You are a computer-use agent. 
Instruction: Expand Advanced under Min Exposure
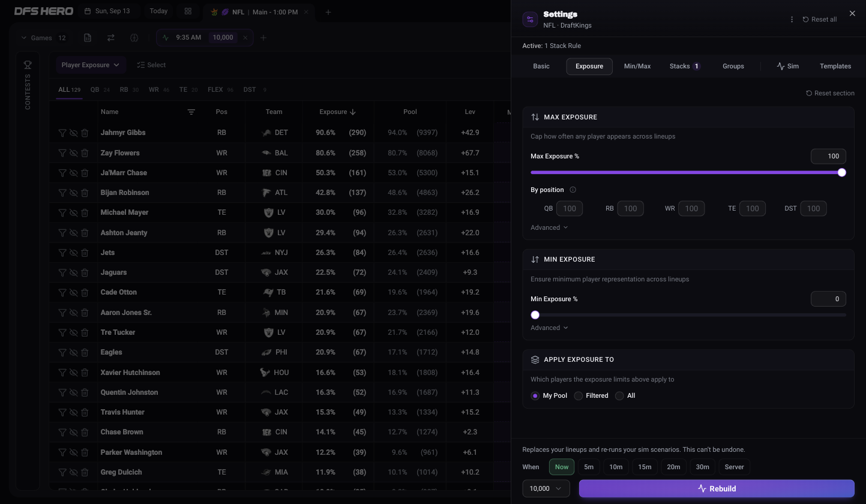tap(549, 328)
